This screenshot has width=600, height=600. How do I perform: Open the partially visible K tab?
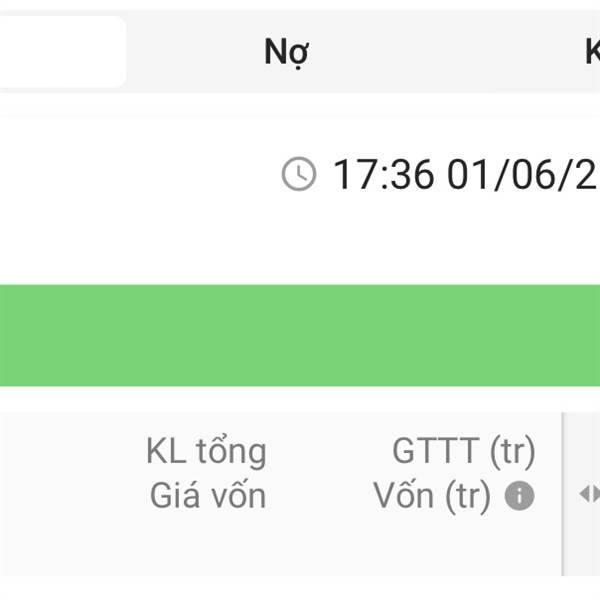click(592, 52)
